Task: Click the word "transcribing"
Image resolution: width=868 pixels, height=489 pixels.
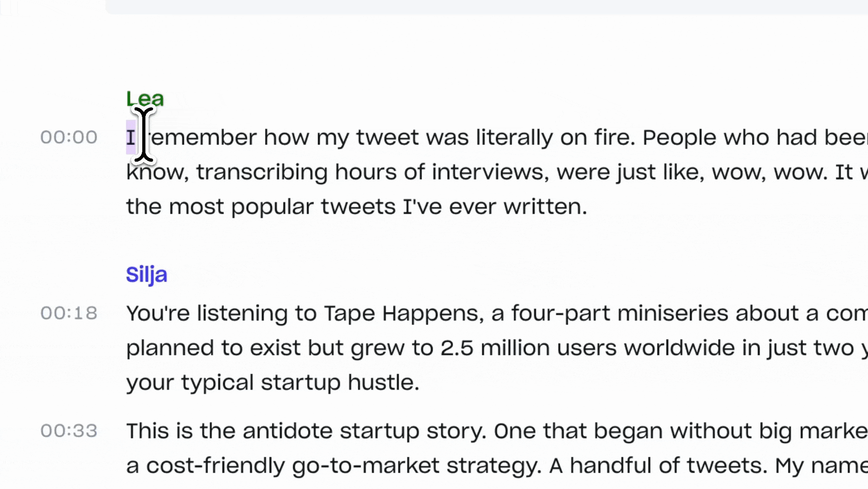Action: [x=262, y=172]
